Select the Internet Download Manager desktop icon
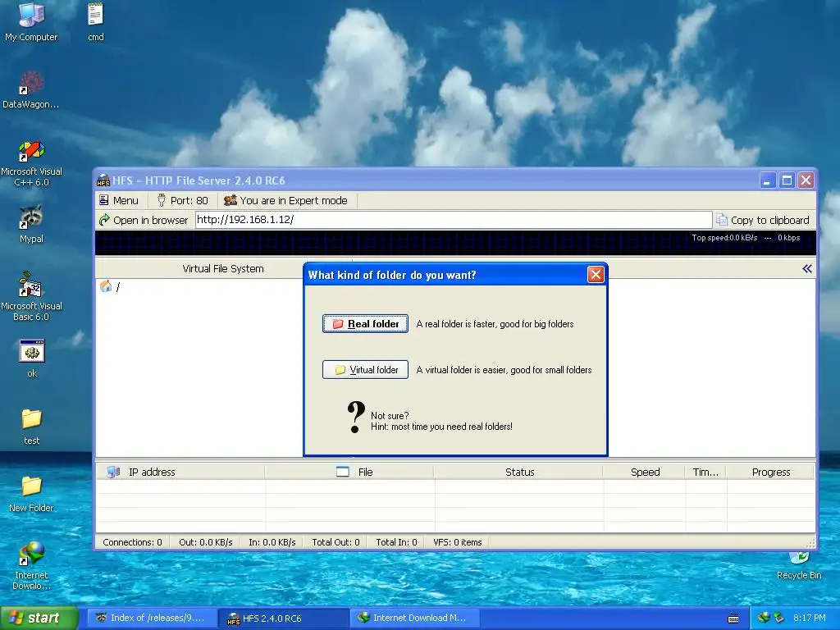The height and width of the screenshot is (630, 840). (x=31, y=566)
